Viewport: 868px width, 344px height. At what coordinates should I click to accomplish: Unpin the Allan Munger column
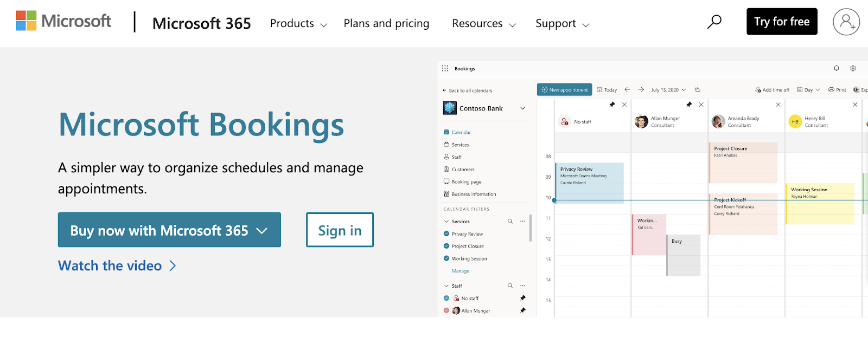pyautogui.click(x=689, y=105)
